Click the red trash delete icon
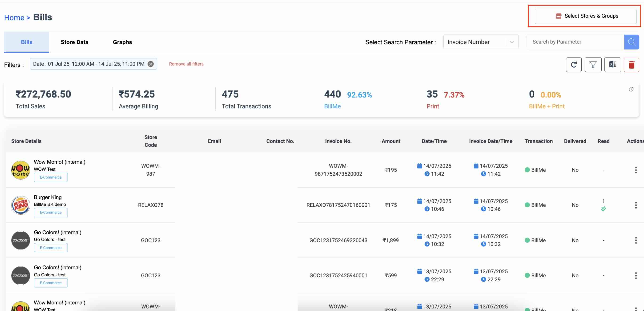This screenshot has width=644, height=311. click(x=631, y=65)
